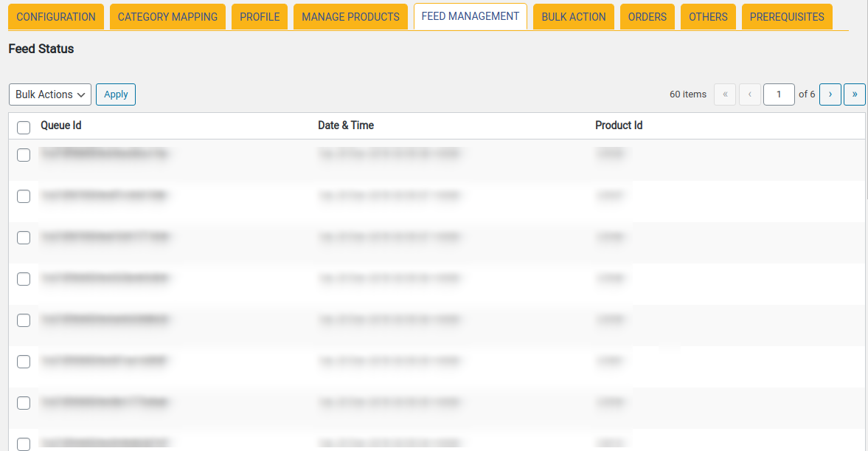Open MANAGE PRODUCTS tab
The height and width of the screenshot is (451, 868).
click(x=350, y=16)
